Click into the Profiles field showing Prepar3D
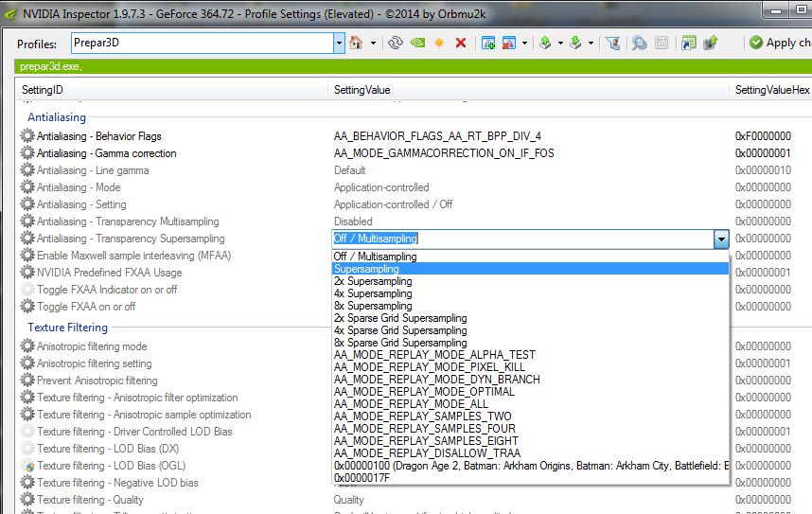Screen dimensions: 812x514 (x=203, y=43)
